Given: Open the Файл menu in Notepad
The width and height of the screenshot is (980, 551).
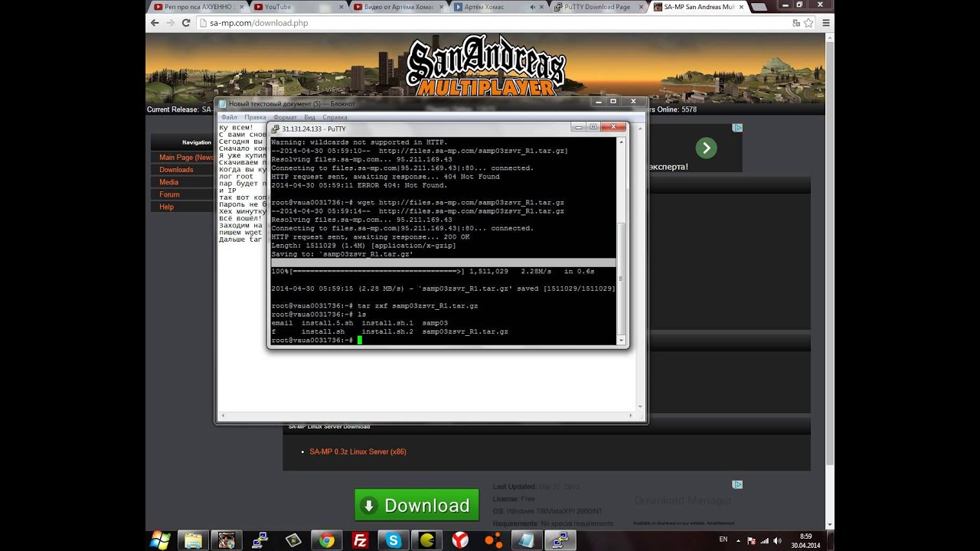Looking at the screenshot, I should (x=229, y=117).
